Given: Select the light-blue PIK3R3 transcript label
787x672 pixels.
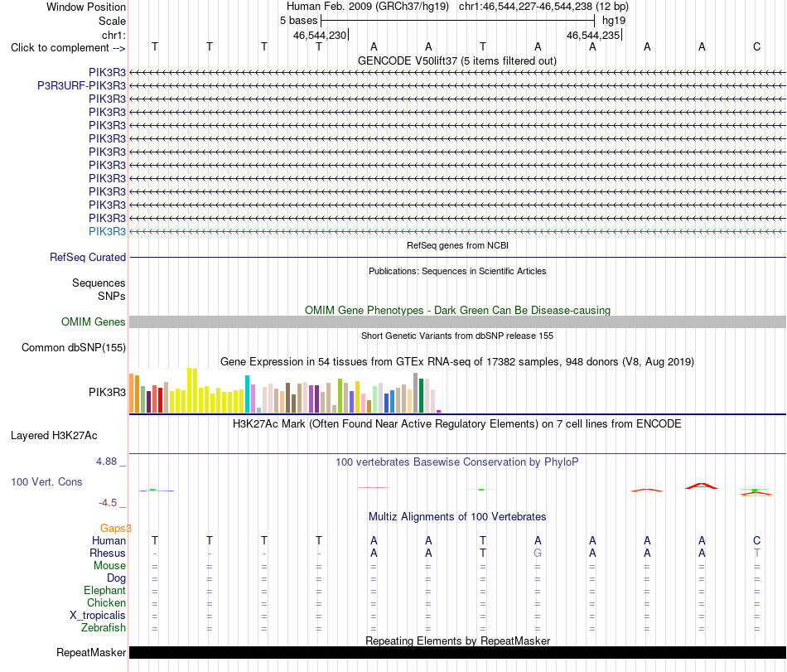Looking at the screenshot, I should tap(108, 231).
